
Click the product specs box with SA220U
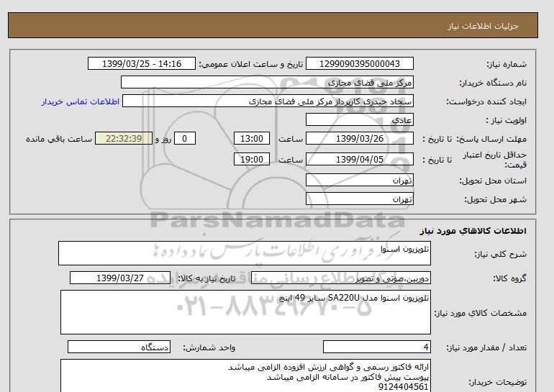[x=245, y=312]
